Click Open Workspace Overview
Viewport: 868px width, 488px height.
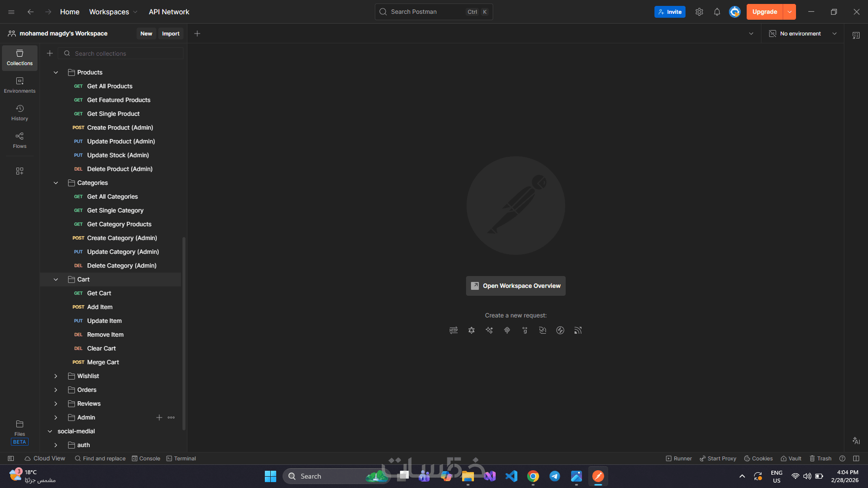pos(516,286)
